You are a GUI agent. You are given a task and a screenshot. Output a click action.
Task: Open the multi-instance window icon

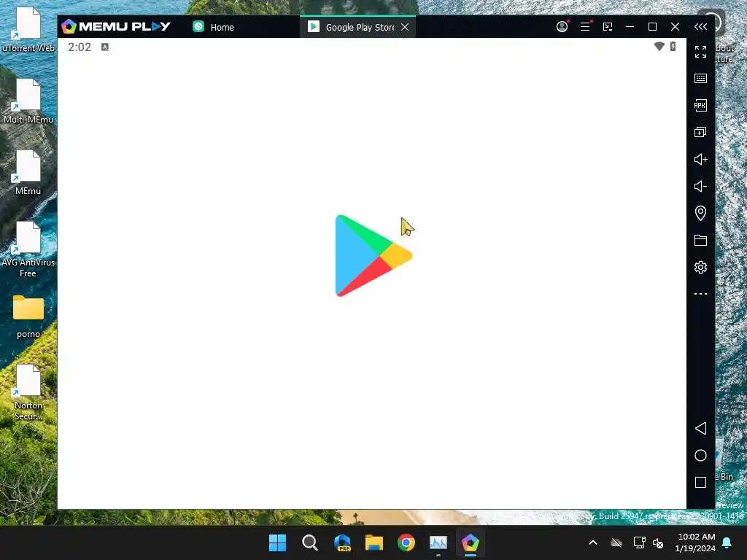[x=700, y=132]
